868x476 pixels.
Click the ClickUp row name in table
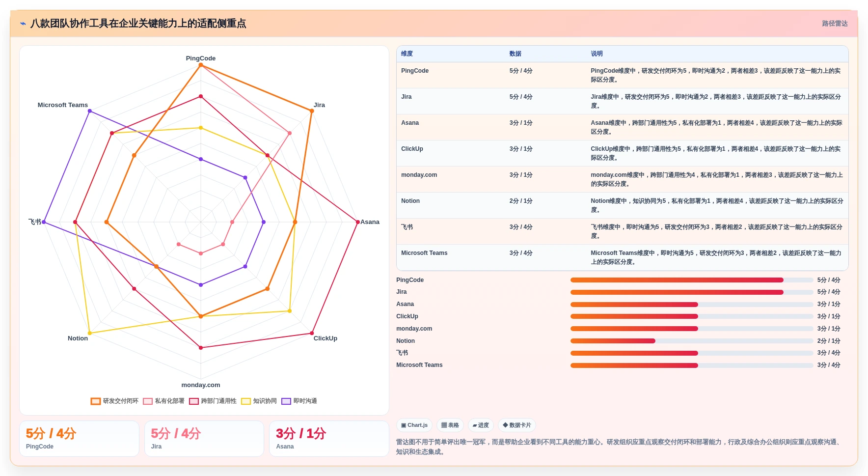click(412, 149)
